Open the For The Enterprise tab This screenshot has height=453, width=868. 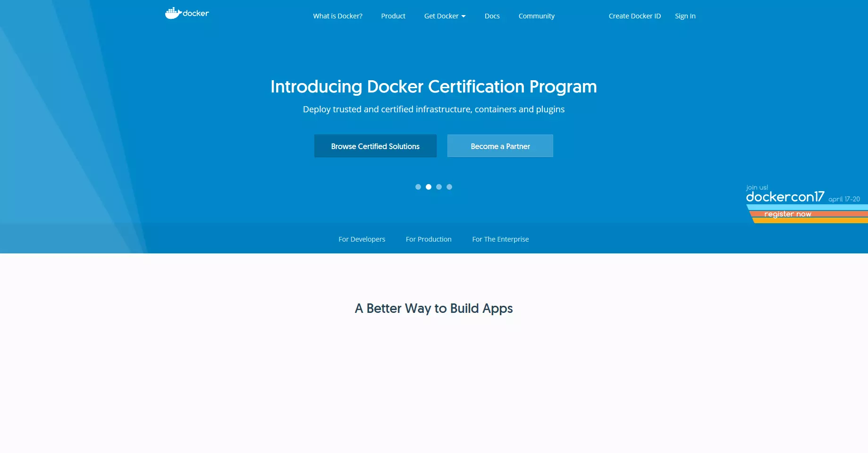pyautogui.click(x=500, y=239)
